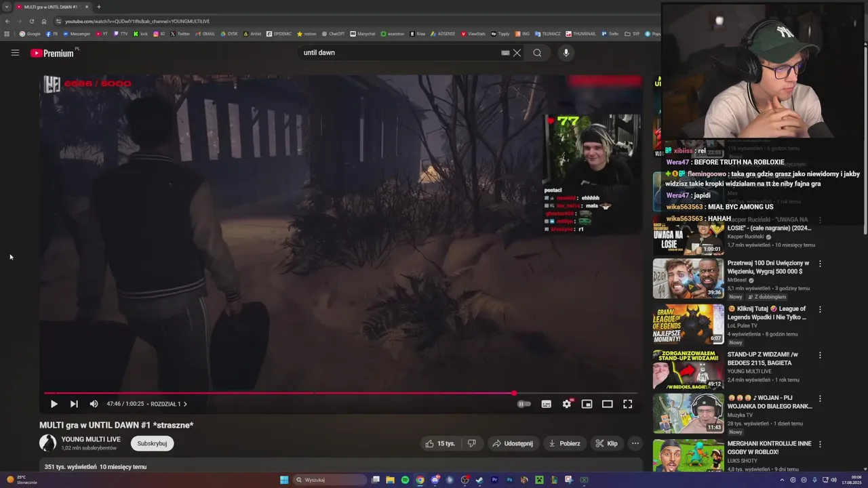868x488 pixels.
Task: Switch to miniplayer mode
Action: click(587, 404)
